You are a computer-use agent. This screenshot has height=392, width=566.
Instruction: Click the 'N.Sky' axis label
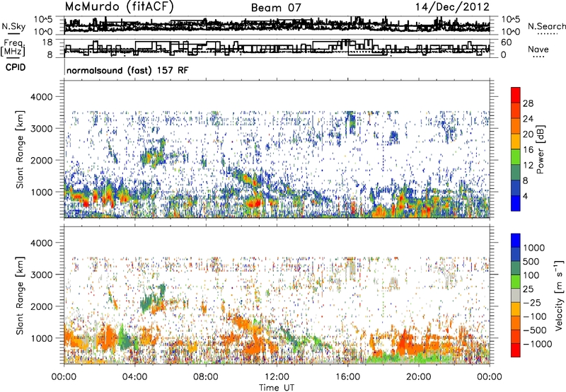click(13, 26)
